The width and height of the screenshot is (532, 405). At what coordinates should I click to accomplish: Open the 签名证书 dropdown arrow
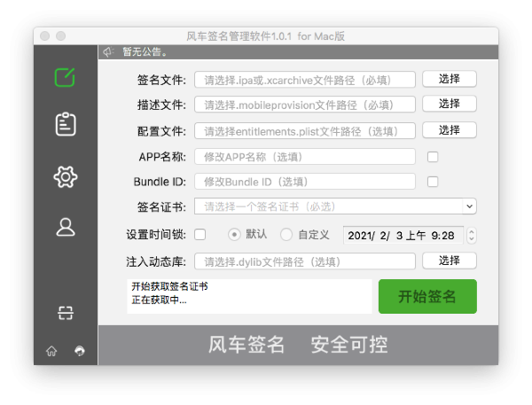(x=470, y=206)
